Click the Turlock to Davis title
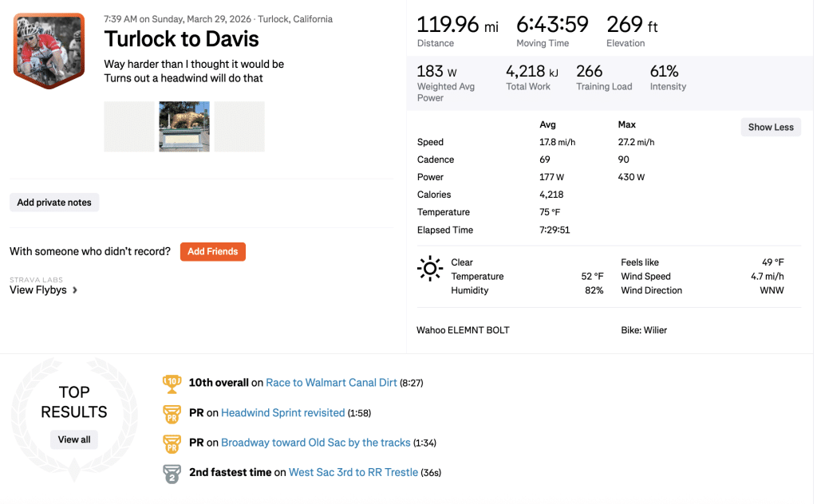 click(x=181, y=39)
